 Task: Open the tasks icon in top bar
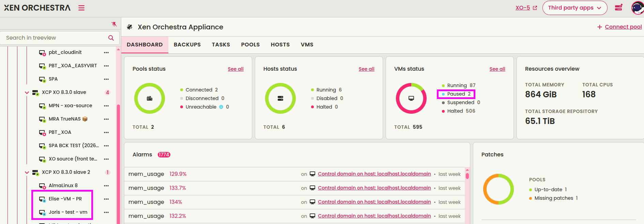click(x=618, y=8)
